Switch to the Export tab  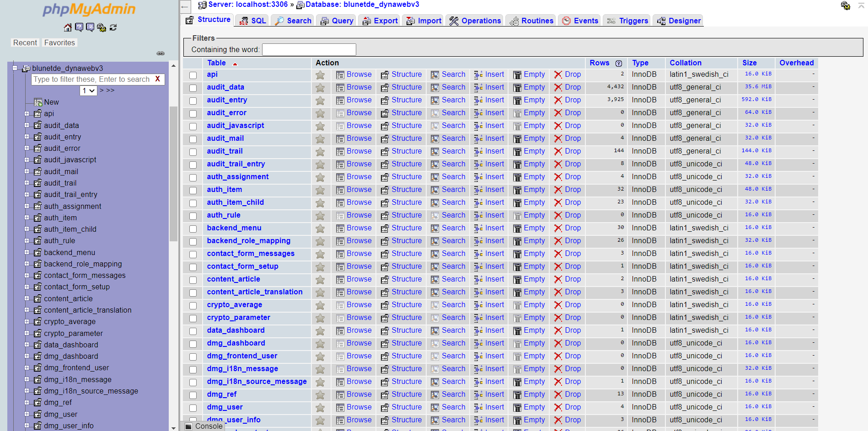tap(380, 21)
